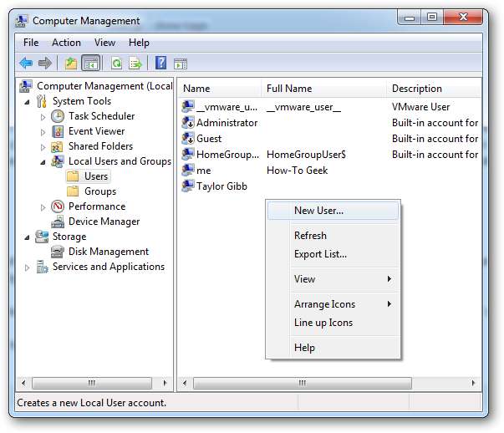Click the left tree pane horizontal scrollbar thumb
This screenshot has height=433, width=504.
[x=92, y=383]
